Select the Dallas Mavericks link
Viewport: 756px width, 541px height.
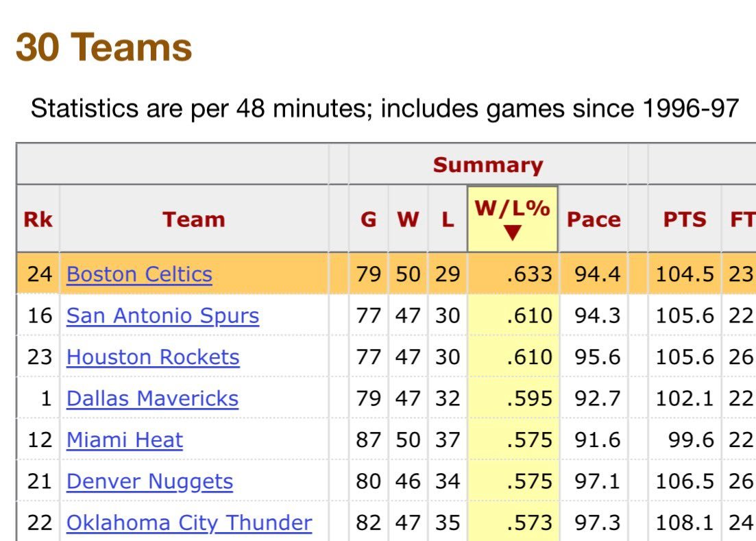[152, 398]
